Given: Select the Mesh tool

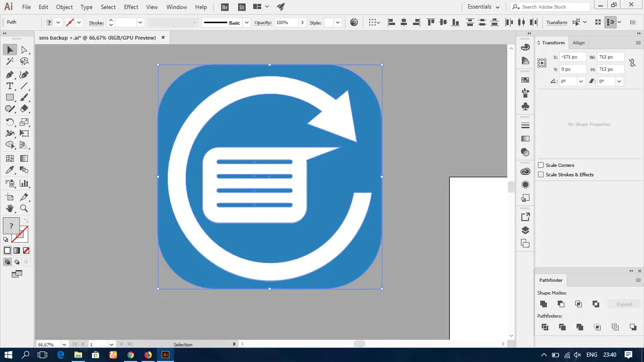Looking at the screenshot, I should coord(10,158).
